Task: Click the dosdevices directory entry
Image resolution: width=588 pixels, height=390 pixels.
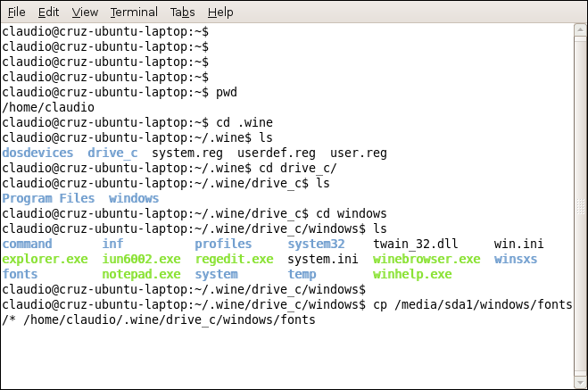Action: pos(37,153)
